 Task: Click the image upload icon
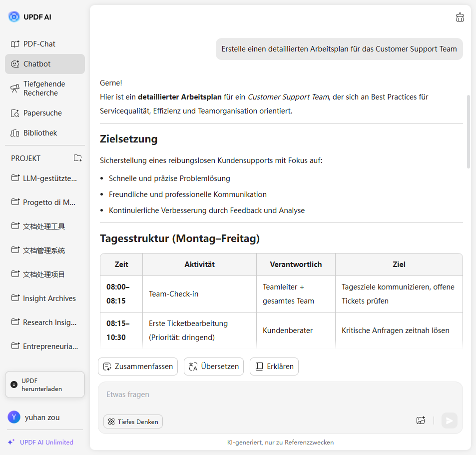point(421,420)
